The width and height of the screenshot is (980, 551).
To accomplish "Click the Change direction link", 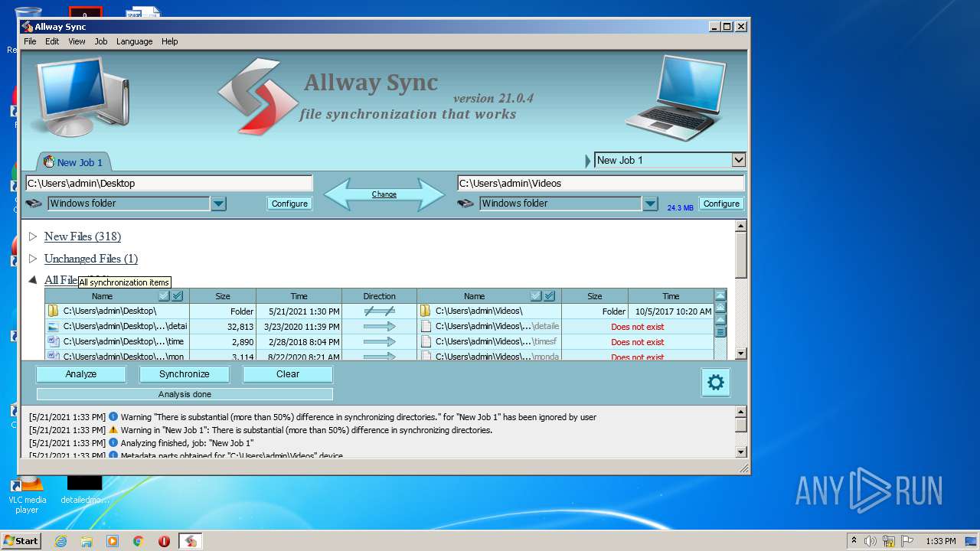I will point(384,194).
